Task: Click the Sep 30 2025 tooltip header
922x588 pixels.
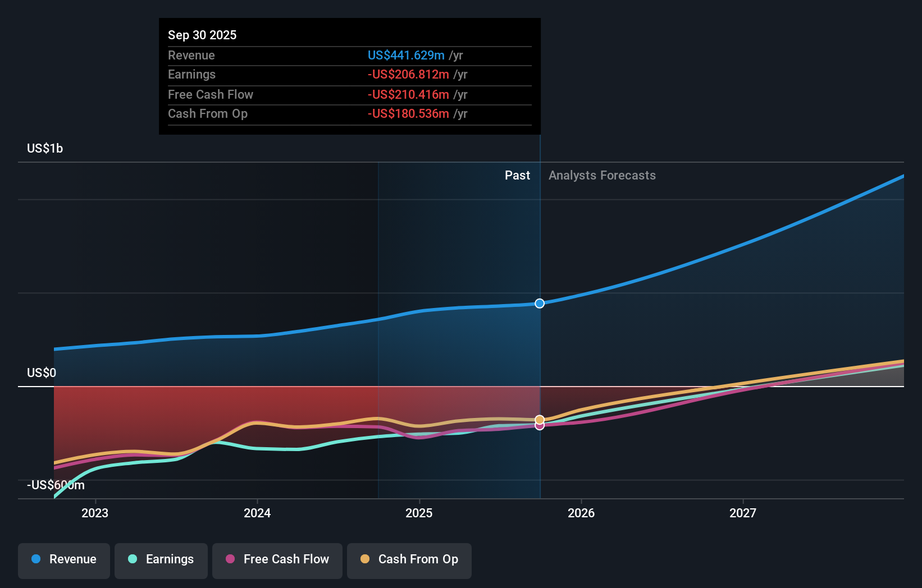Action: pos(202,35)
